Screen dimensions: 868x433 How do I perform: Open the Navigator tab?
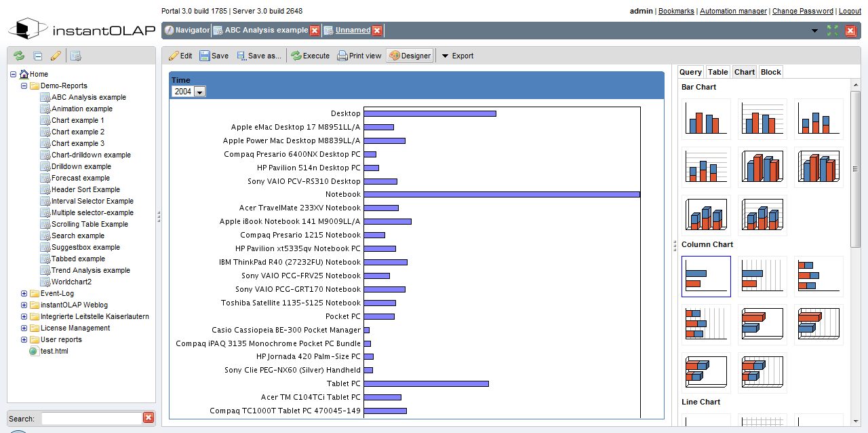(186, 31)
